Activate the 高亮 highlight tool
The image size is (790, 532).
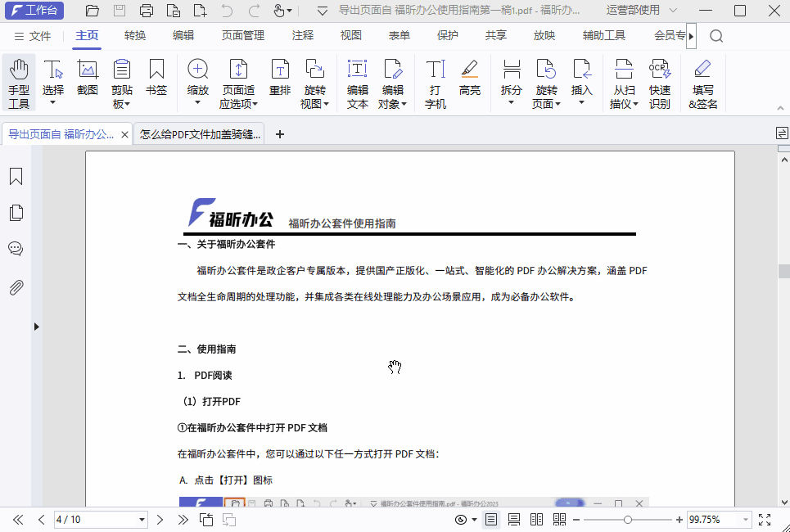pyautogui.click(x=470, y=82)
